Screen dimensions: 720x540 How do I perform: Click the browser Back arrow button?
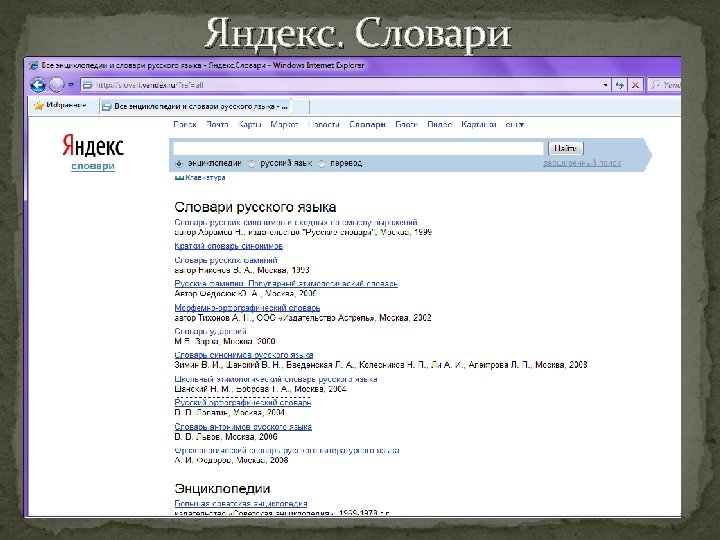[x=38, y=84]
